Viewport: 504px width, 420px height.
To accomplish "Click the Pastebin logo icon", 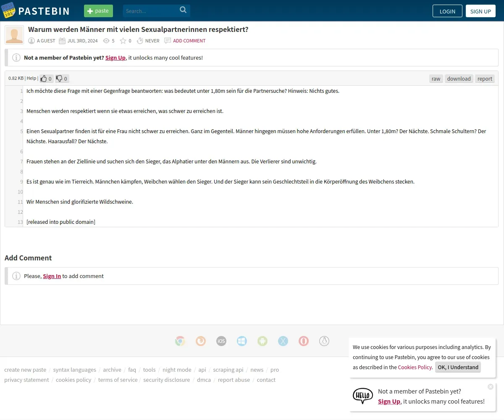I will [8, 10].
